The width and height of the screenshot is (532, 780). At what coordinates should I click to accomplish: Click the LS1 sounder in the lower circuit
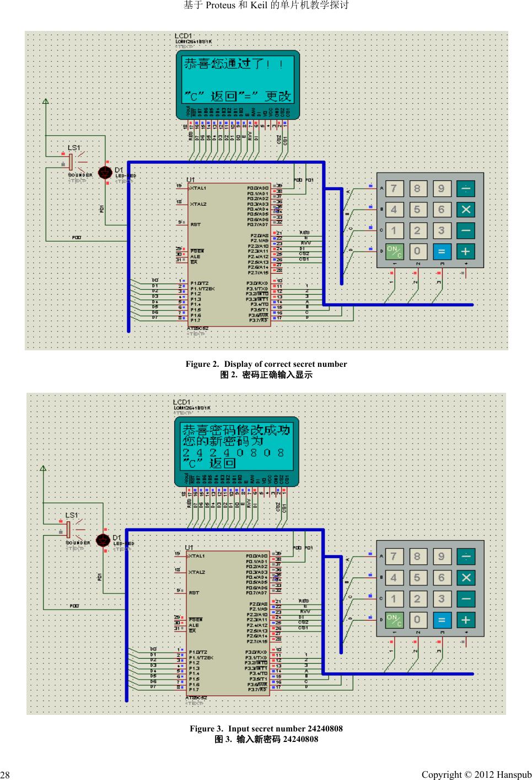pos(68,530)
